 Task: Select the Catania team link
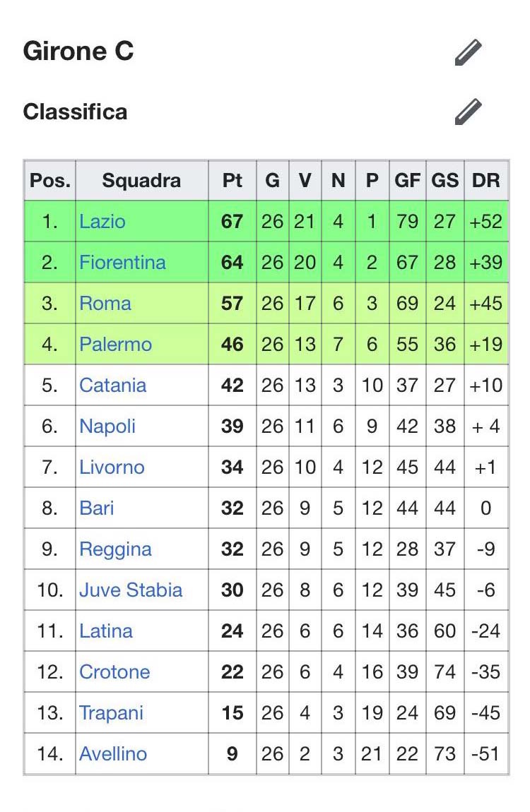point(113,386)
